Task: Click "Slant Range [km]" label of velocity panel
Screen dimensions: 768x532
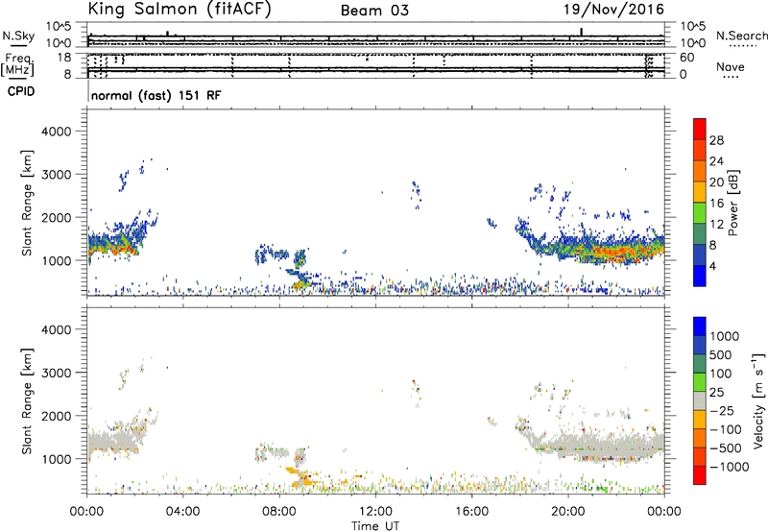Action: tap(27, 401)
